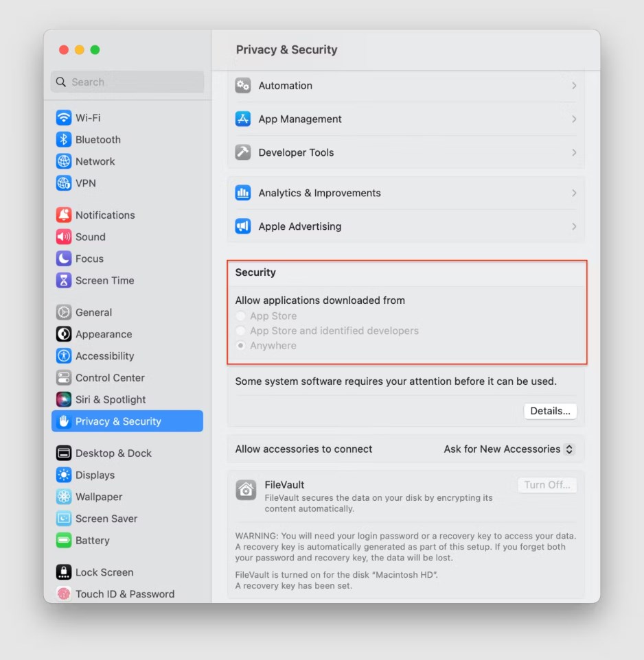Click the FileVault Turn Off... button
The width and height of the screenshot is (644, 660).
tap(547, 485)
